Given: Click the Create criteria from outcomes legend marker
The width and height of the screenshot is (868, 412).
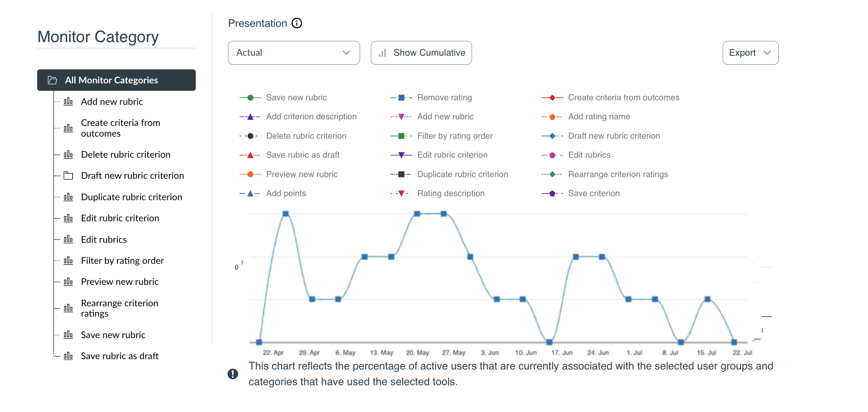Looking at the screenshot, I should (x=552, y=98).
